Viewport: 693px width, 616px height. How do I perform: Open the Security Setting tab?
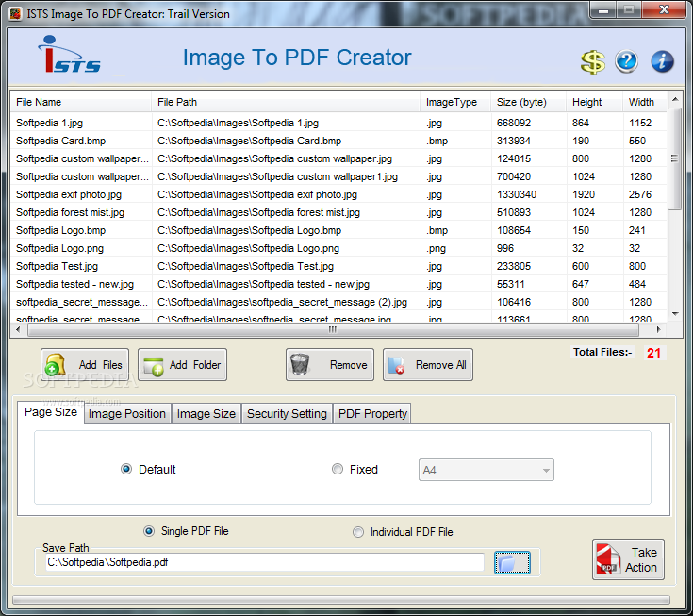coord(287,414)
